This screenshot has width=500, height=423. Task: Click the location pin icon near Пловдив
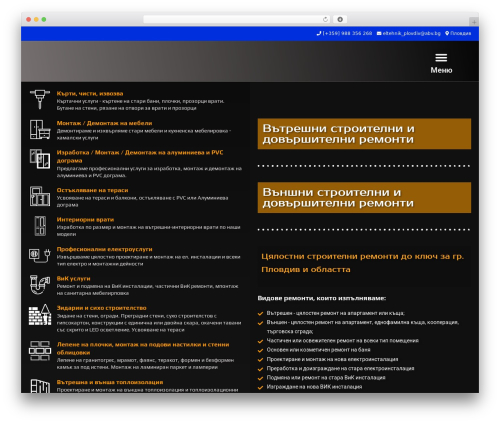coord(447,33)
